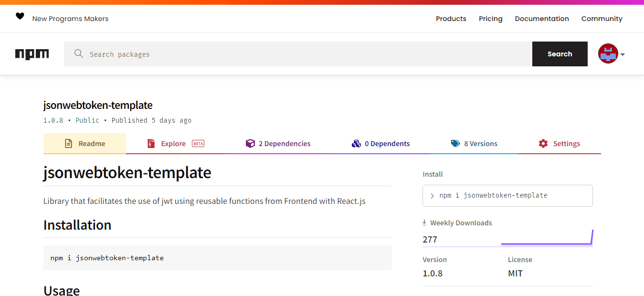
Task: Open the 8 Versions tab
Action: [474, 144]
